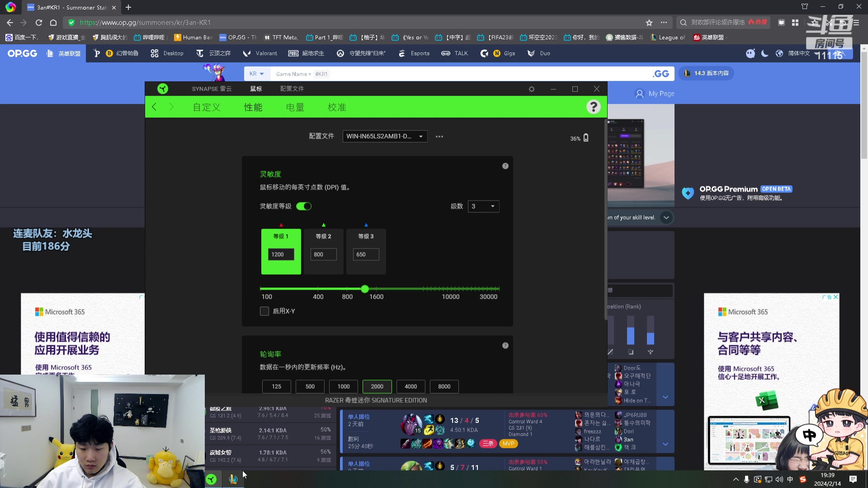Select the 配置文件 top menu item
This screenshot has height=488, width=868.
[x=292, y=89]
